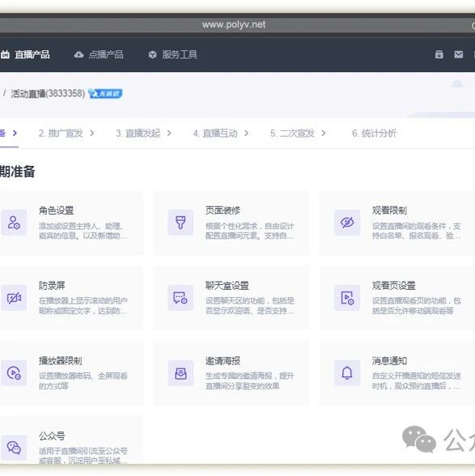Open the 页面装修 card title
The width and height of the screenshot is (475, 476).
(223, 210)
